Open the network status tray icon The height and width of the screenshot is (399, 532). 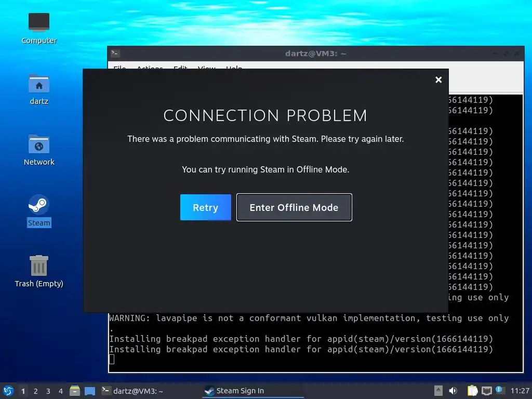pyautogui.click(x=486, y=391)
